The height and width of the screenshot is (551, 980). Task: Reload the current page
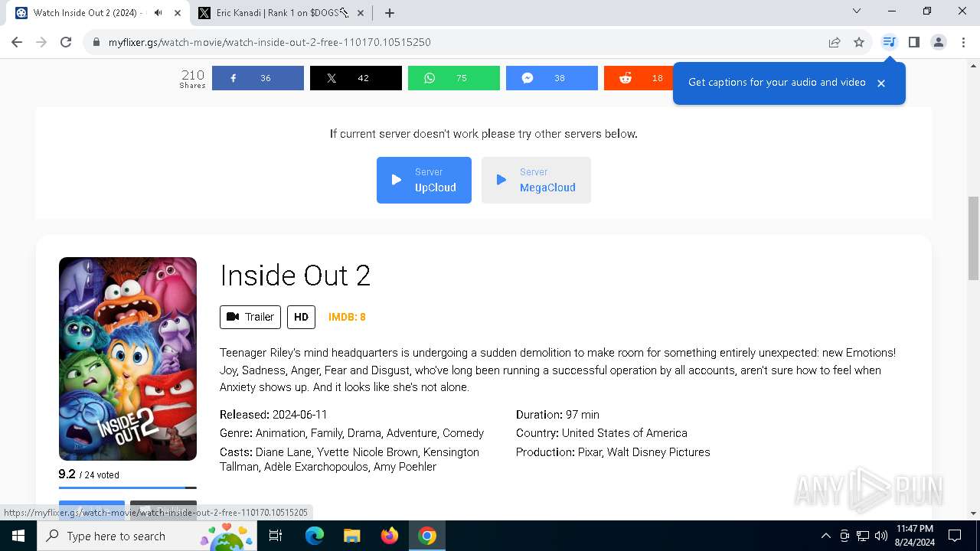66,42
